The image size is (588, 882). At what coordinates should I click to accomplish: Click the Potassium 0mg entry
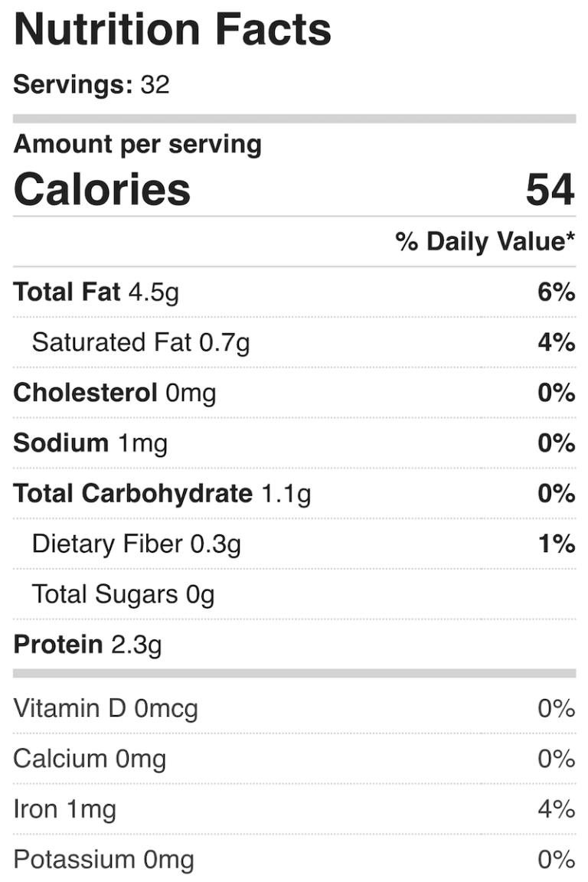click(103, 860)
